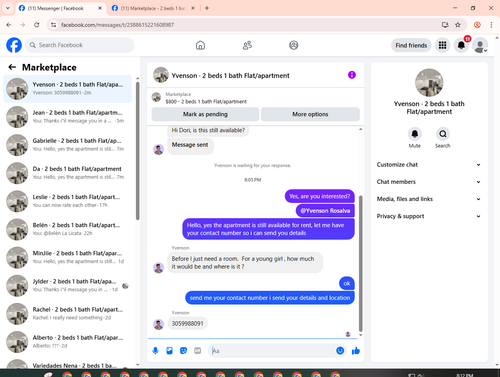Click the conversation list scrollbar
The height and width of the screenshot is (377, 500).
137,151
